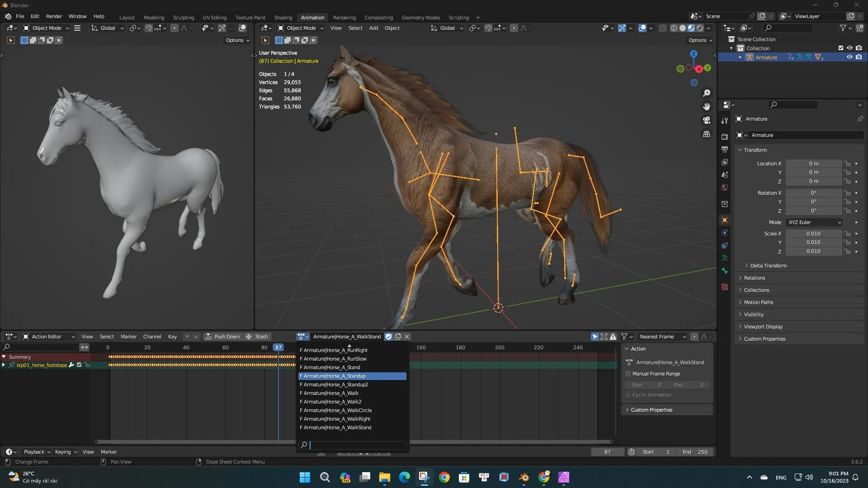The height and width of the screenshot is (488, 868).
Task: Open the Tool properties tab in Properties editor
Action: coord(725,121)
